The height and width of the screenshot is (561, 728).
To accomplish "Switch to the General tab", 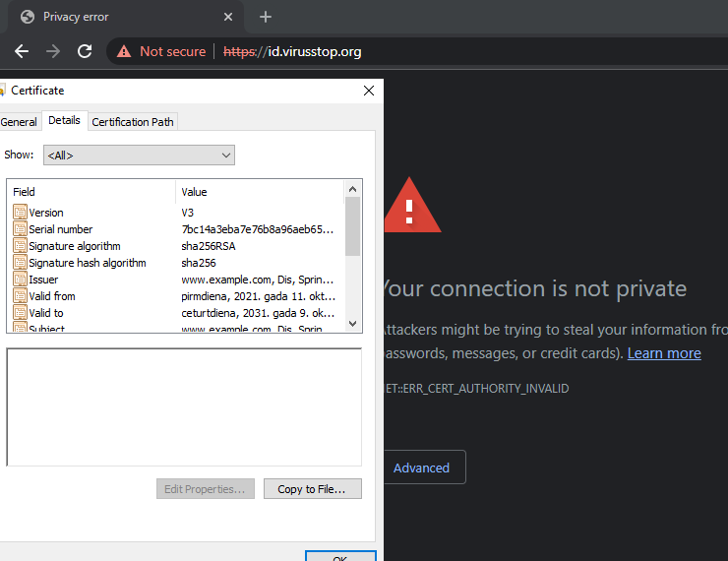I will coord(19,122).
